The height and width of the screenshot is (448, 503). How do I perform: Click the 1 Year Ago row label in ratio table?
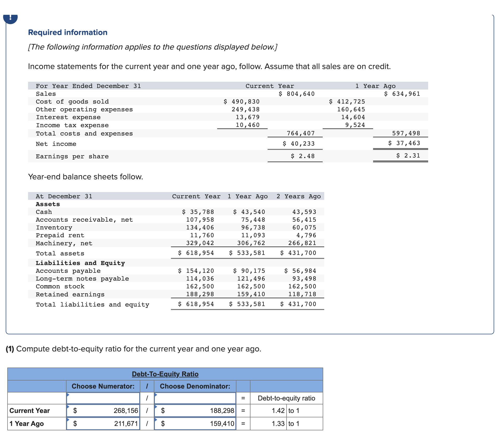tap(27, 424)
